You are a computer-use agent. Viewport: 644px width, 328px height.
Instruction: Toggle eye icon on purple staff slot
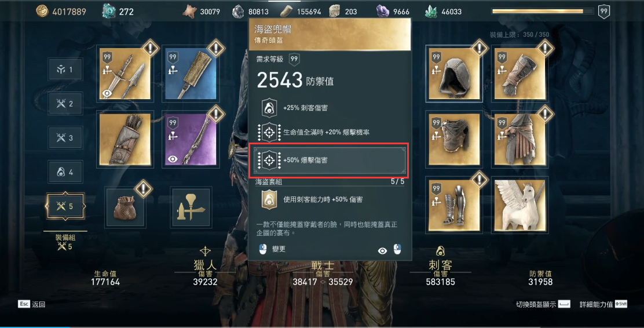tap(173, 159)
